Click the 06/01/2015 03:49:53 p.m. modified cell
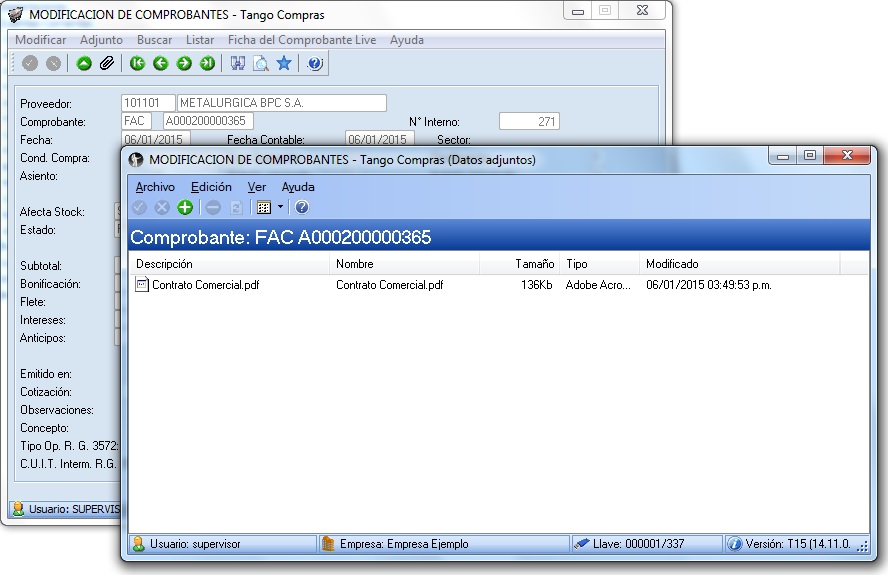888x575 pixels. point(709,285)
